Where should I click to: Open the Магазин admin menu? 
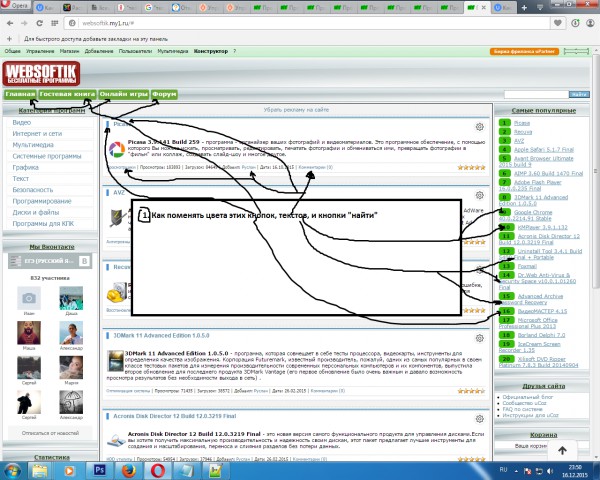69,51
